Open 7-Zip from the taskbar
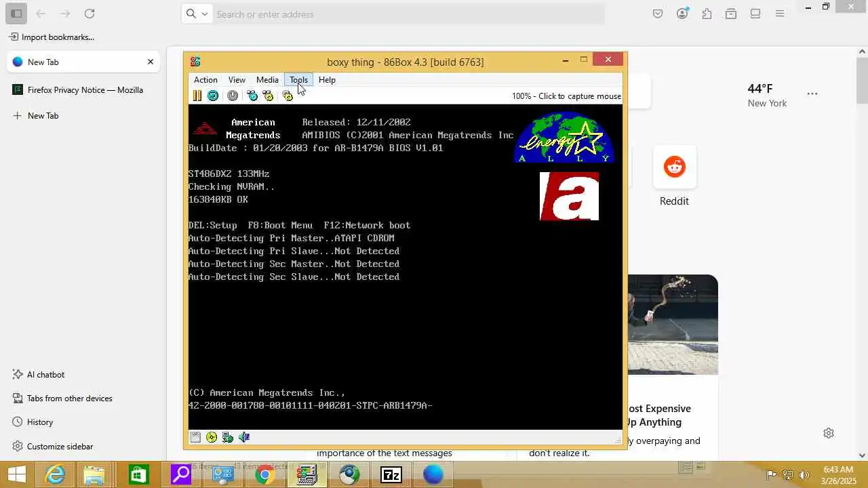The width and height of the screenshot is (868, 488). [391, 474]
